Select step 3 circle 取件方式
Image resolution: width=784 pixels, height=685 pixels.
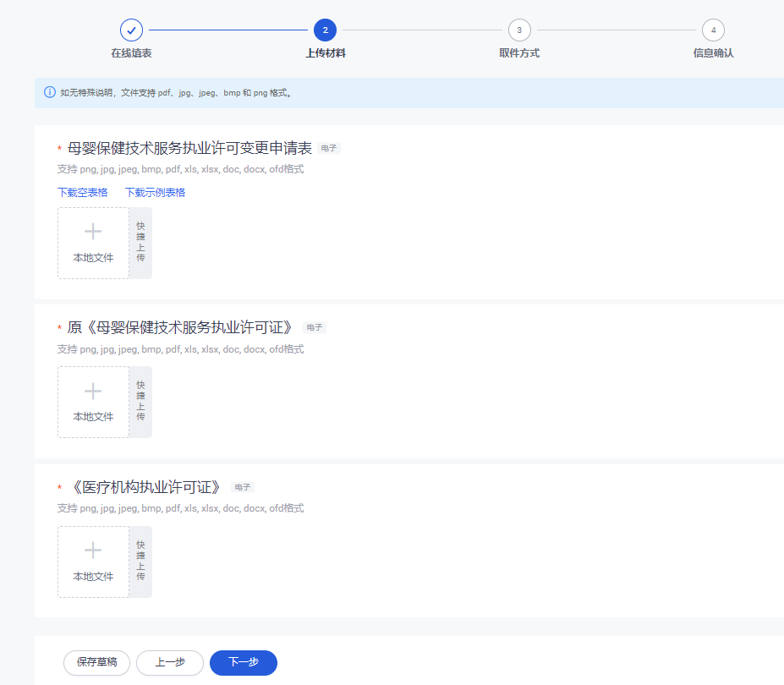coord(519,30)
